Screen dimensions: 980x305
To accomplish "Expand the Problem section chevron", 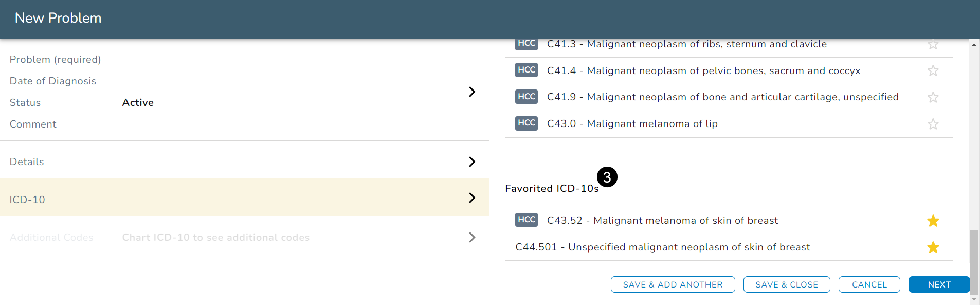I will click(x=471, y=92).
